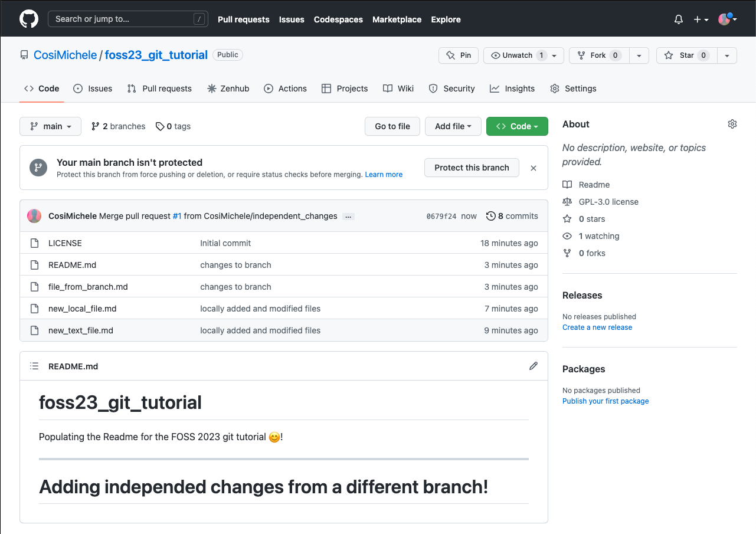
Task: Click Create a new release
Action: coord(597,327)
